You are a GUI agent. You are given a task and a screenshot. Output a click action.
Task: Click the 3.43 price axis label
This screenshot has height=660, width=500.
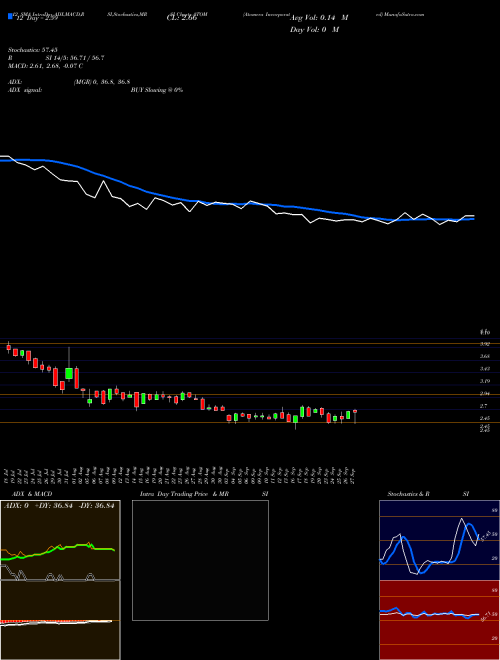pos(485,369)
